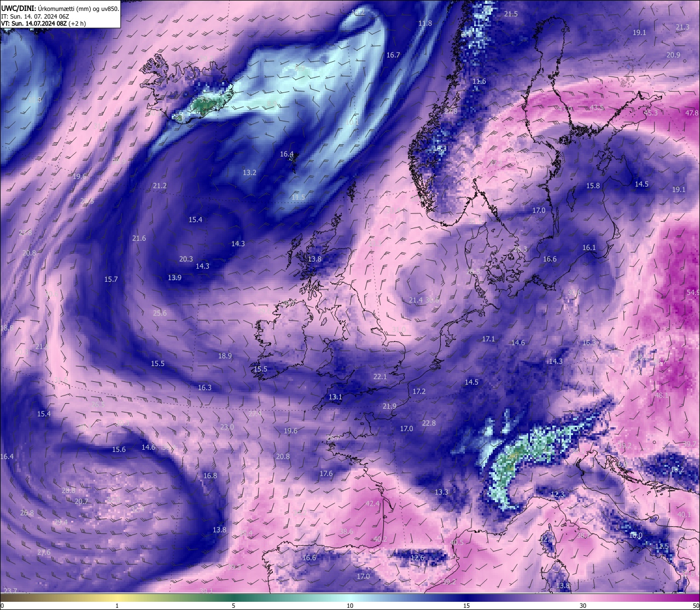Click the 21.5 value near top
The height and width of the screenshot is (610, 700).
pos(511,14)
